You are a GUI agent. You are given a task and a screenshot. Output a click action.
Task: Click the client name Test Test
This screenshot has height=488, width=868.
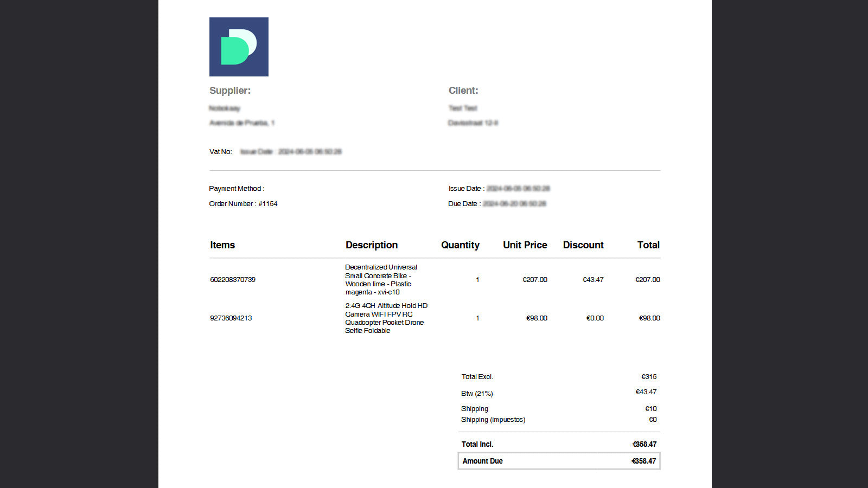(x=462, y=108)
